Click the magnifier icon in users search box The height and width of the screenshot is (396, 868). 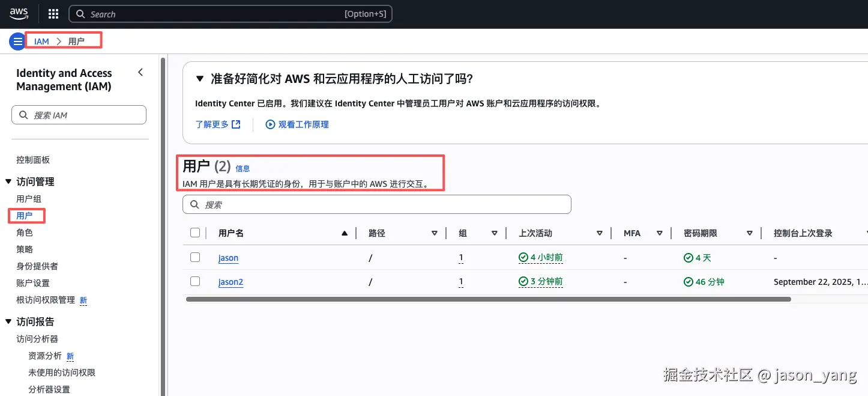tap(194, 204)
